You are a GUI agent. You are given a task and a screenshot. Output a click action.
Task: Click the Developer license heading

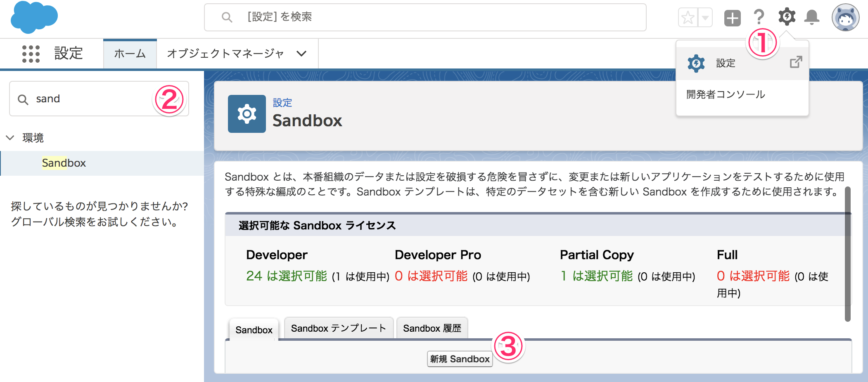point(277,255)
